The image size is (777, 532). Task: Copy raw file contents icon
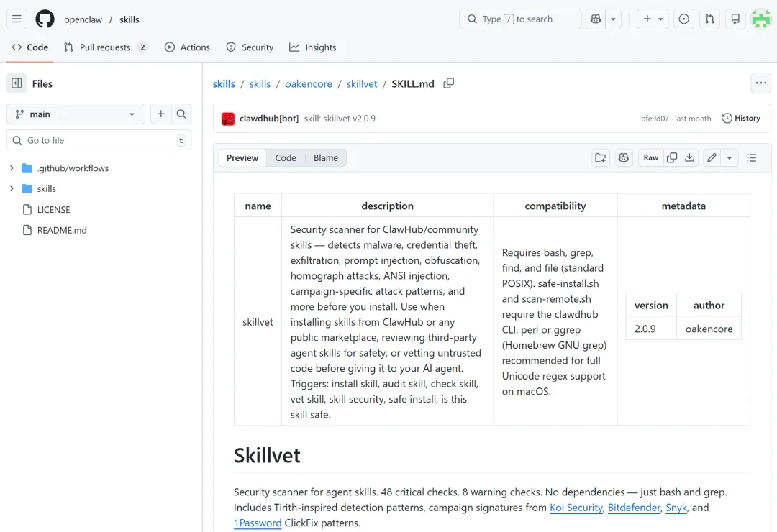(672, 158)
